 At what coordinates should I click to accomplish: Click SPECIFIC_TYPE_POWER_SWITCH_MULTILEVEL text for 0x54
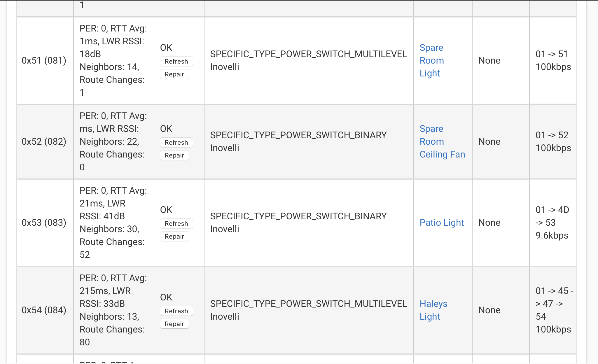coord(309,304)
